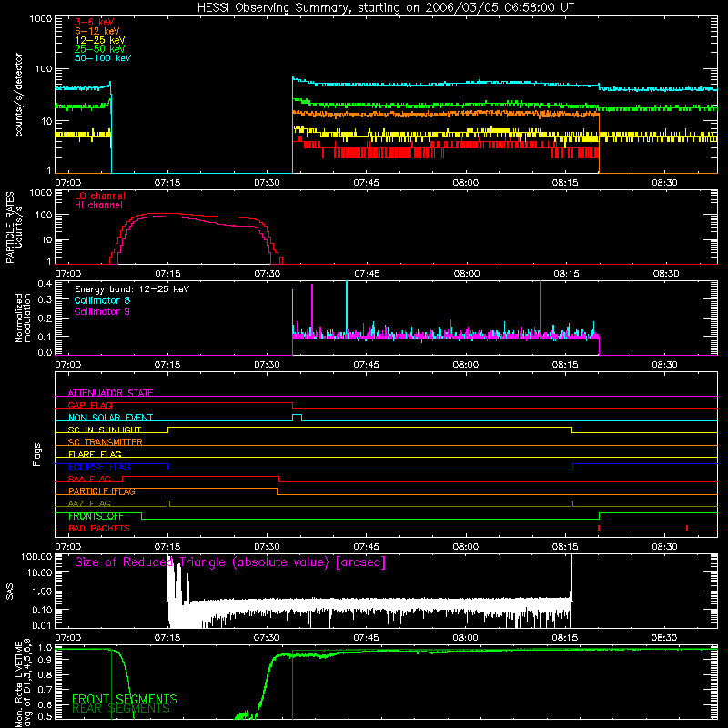Click the 07:45 tick label under the counts panel
The image size is (728, 728).
(x=366, y=183)
